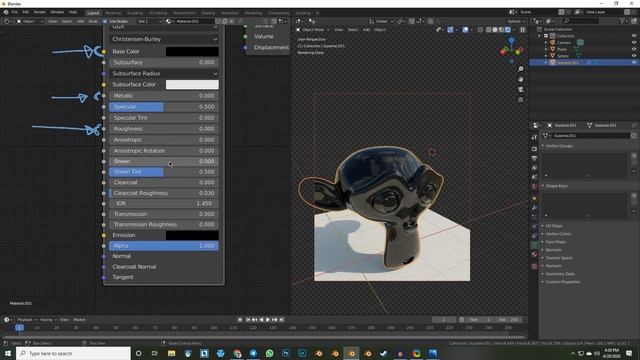Open the Help menu

(73, 12)
